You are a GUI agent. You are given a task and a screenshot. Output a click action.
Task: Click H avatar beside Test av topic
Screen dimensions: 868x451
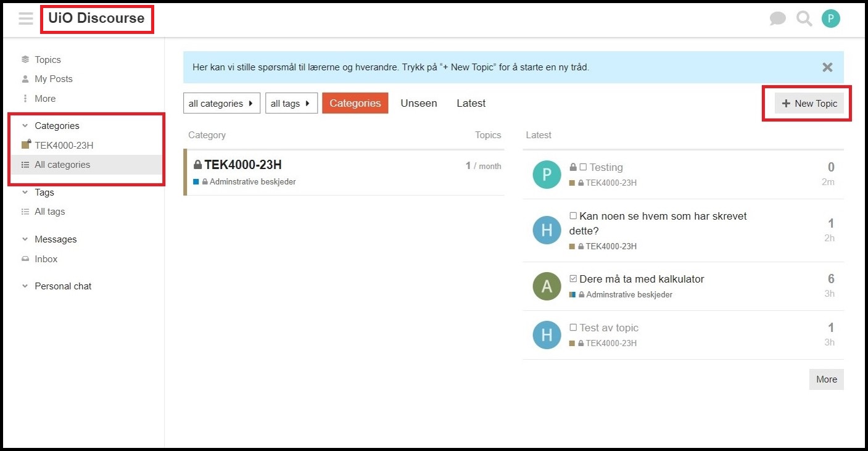pos(547,335)
